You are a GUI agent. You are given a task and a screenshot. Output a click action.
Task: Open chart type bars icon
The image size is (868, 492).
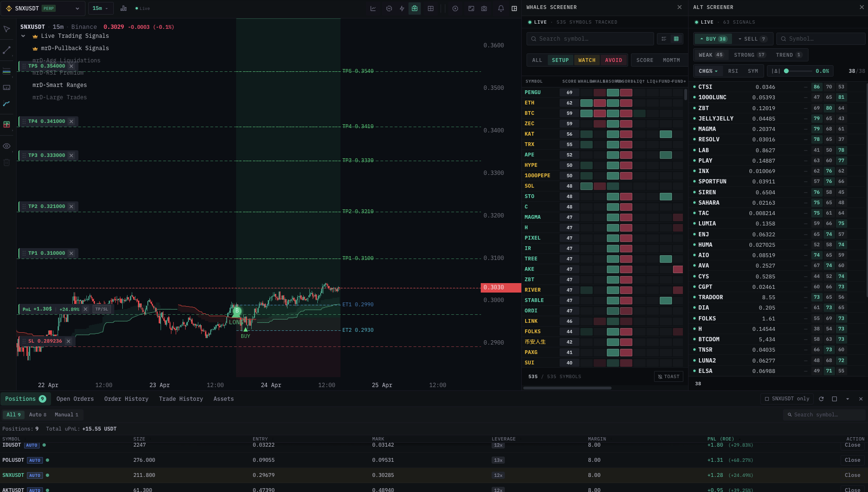coord(123,9)
